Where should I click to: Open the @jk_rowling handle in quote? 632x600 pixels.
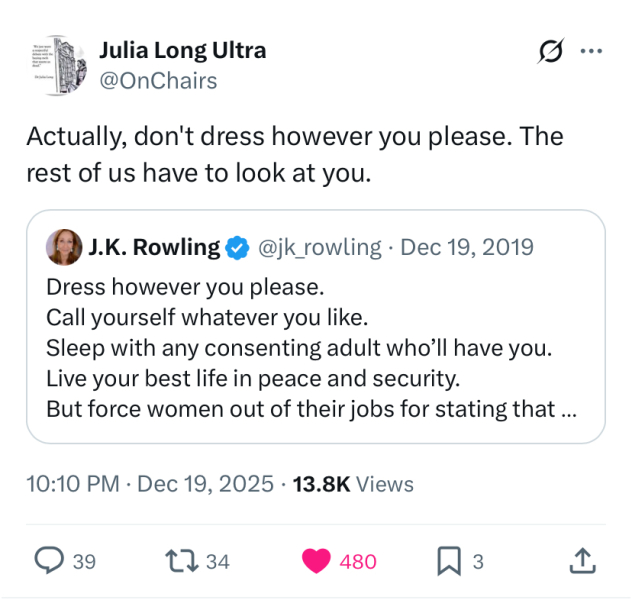pos(320,247)
